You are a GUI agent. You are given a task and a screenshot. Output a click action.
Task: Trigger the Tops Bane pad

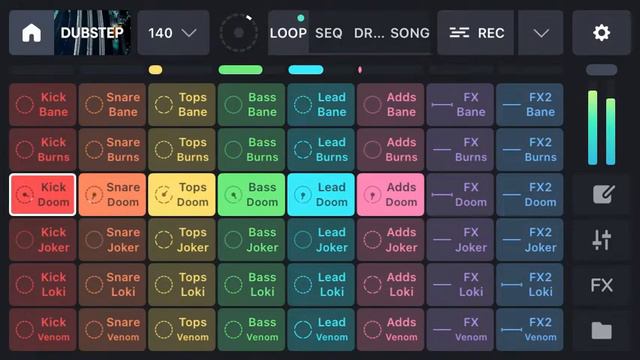182,104
